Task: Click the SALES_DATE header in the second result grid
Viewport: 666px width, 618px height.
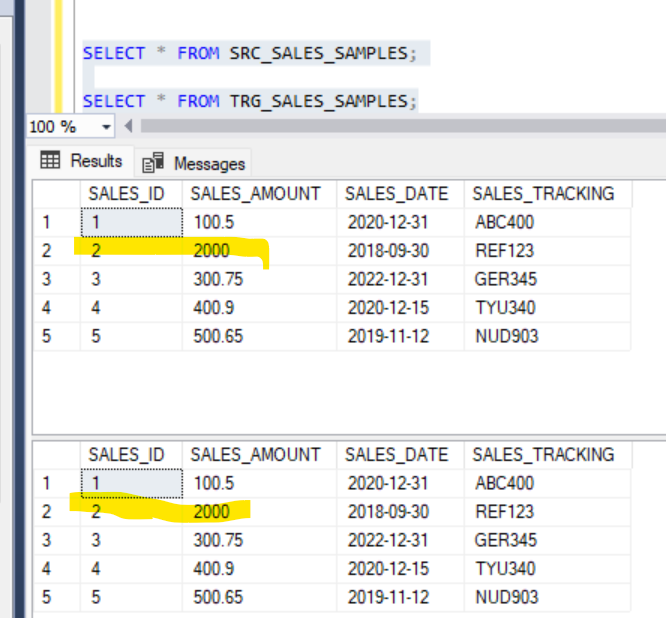Action: tap(397, 455)
